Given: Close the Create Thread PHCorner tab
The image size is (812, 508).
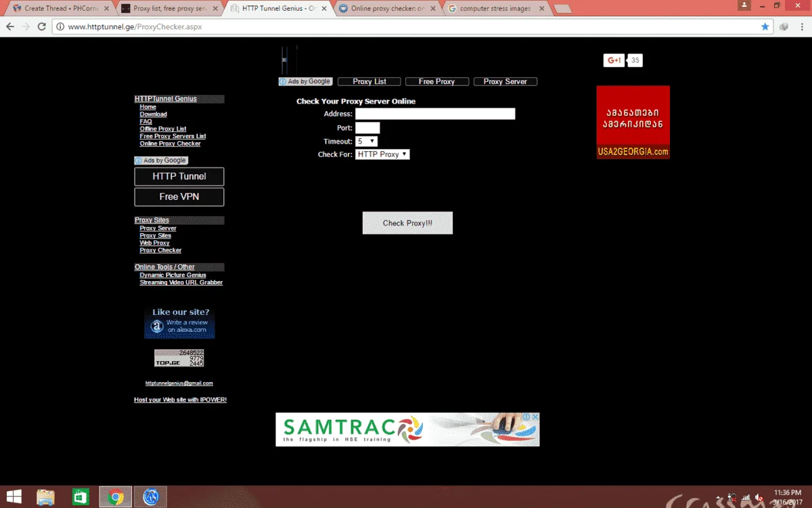Looking at the screenshot, I should [x=106, y=9].
